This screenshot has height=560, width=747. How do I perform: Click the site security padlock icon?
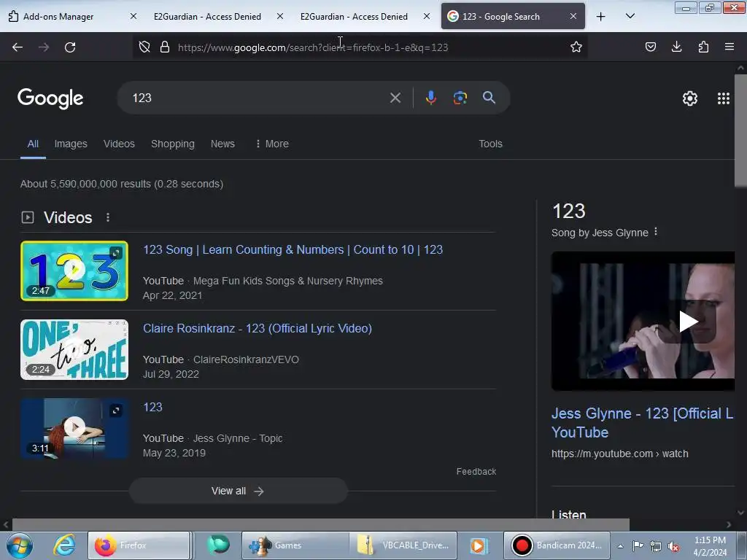[x=165, y=47]
